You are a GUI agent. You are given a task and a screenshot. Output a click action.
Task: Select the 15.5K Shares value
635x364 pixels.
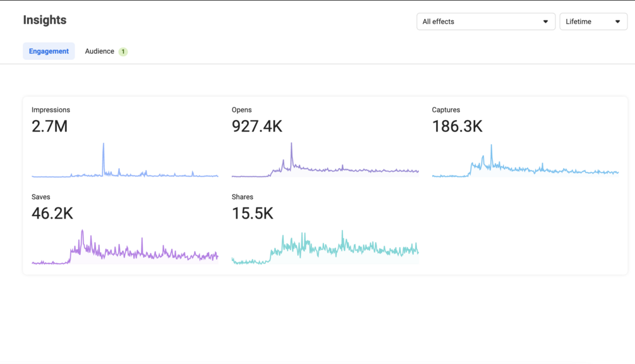[252, 214]
